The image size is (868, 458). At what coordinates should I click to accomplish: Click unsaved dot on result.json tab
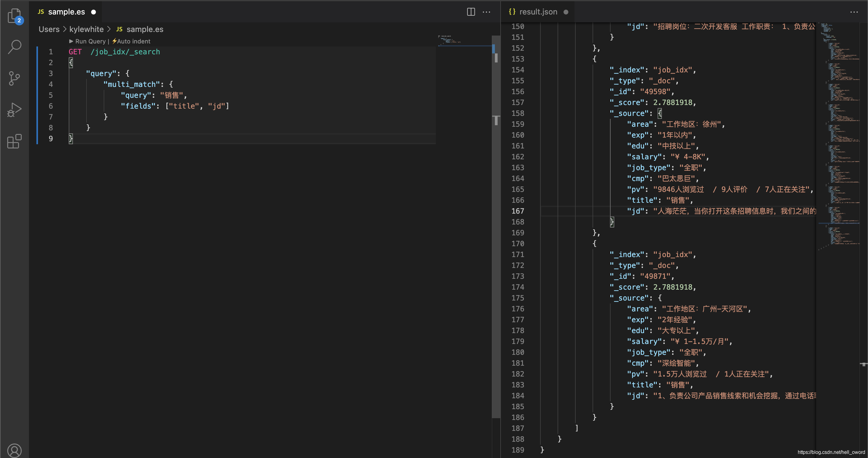click(x=566, y=12)
